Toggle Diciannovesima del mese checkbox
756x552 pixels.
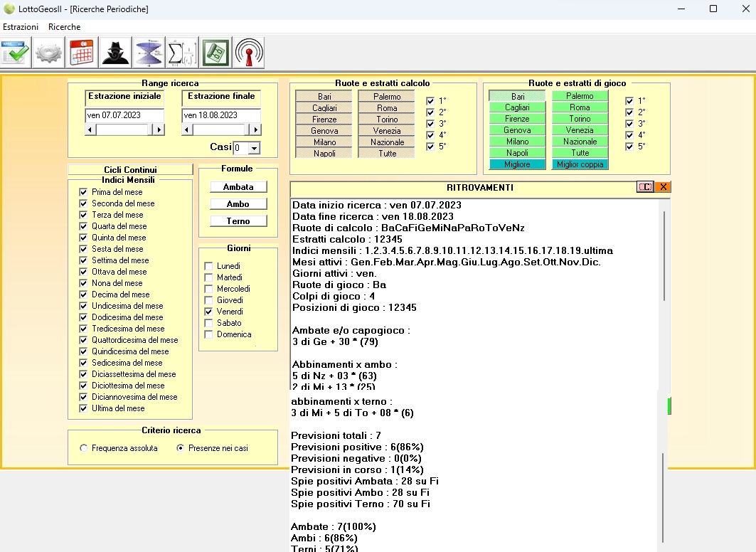[x=83, y=397]
